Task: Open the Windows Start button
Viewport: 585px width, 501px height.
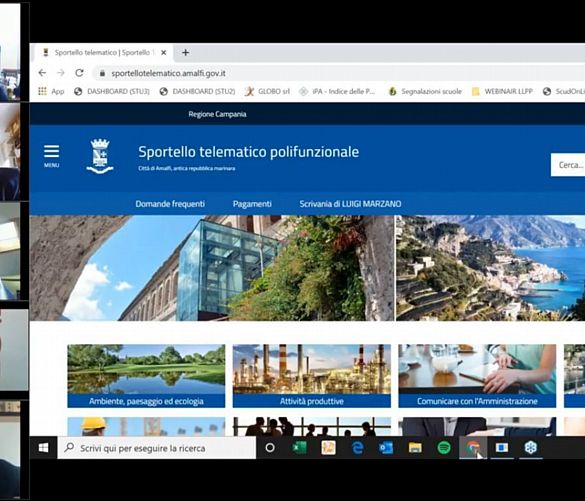Action: (x=44, y=448)
